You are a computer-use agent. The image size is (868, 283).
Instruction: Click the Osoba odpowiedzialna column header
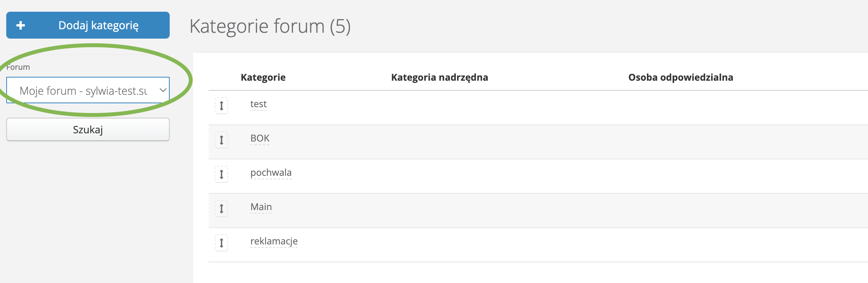pos(680,77)
